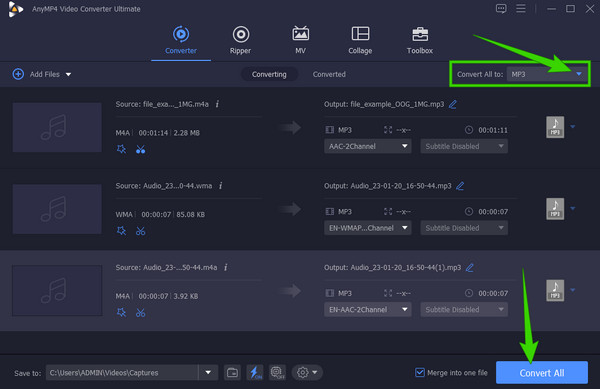
Task: Click the AnyMP4 app logo
Action: tap(15, 9)
